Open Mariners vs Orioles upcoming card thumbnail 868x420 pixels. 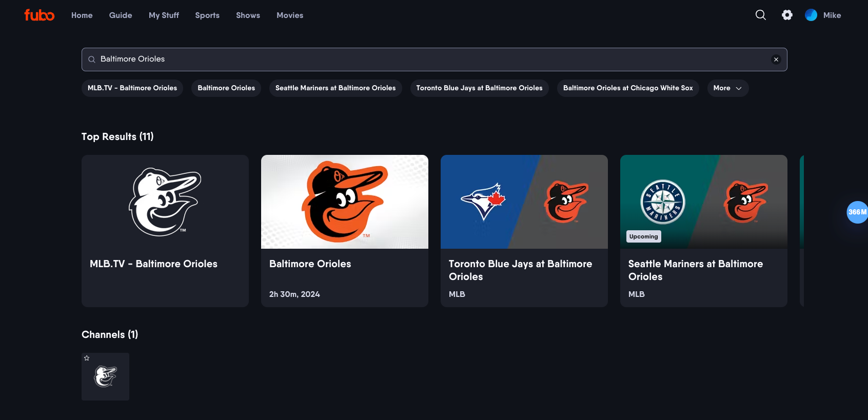coord(704,202)
